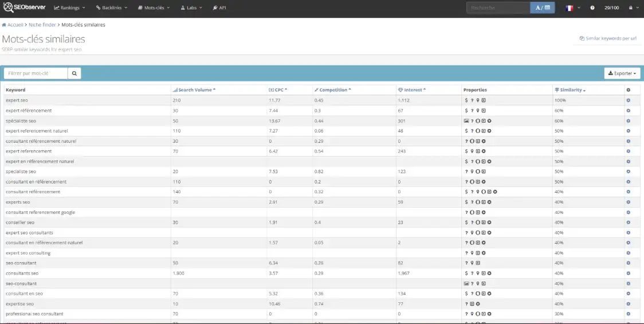644x324 pixels.
Task: Open the French flag language dropdown
Action: [572, 8]
